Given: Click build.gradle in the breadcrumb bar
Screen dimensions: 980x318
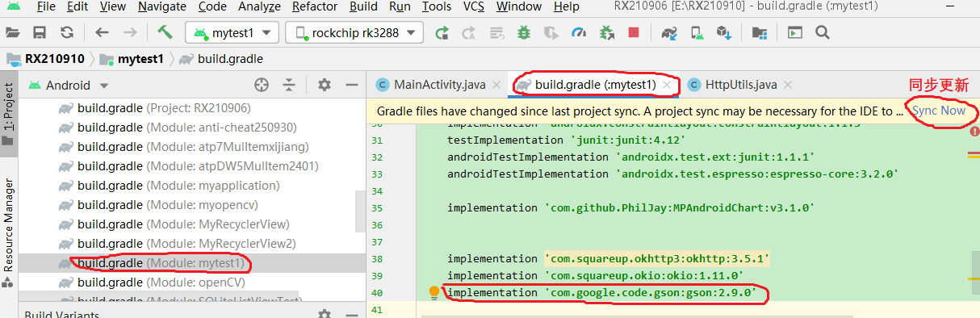Looking at the screenshot, I should click(230, 59).
